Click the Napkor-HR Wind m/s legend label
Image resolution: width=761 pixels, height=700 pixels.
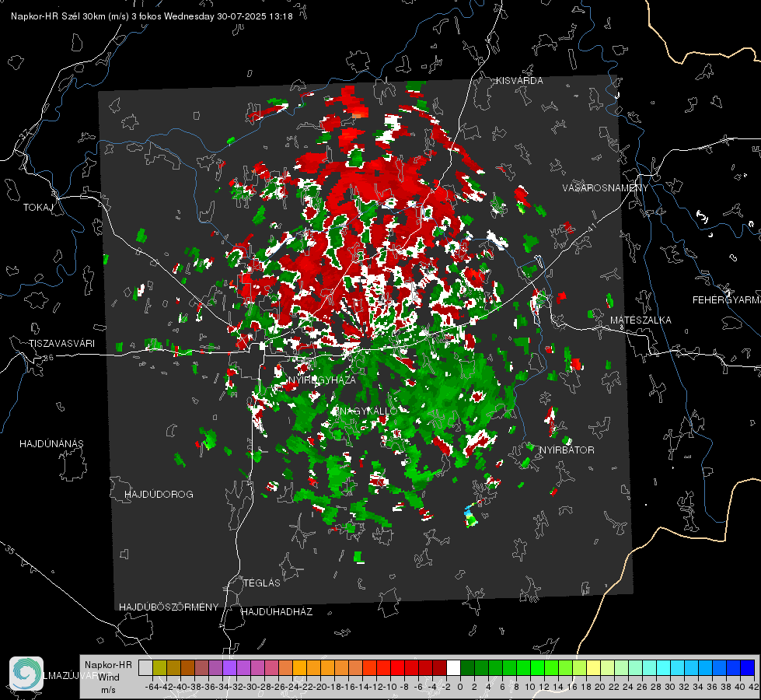pos(108,677)
